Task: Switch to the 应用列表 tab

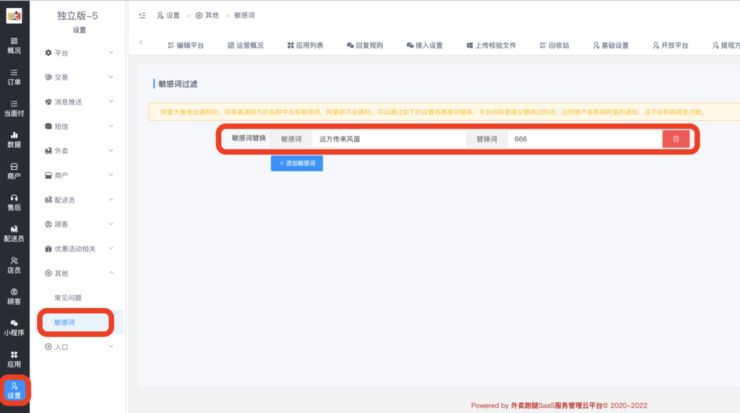Action: tap(305, 45)
